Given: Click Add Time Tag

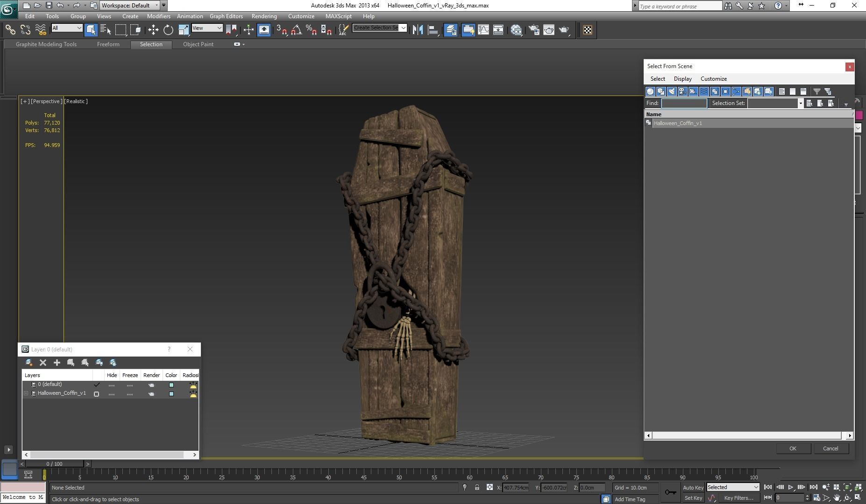Looking at the screenshot, I should [630, 499].
